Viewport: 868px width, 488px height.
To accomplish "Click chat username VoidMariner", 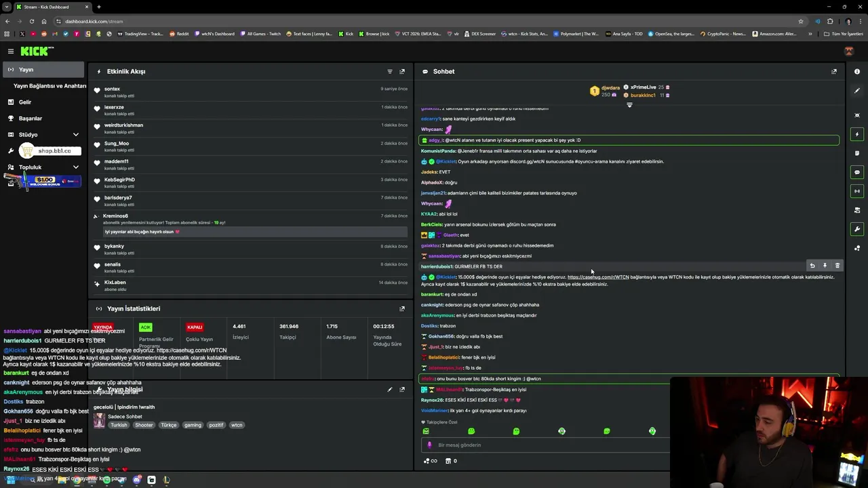I will 434,411.
